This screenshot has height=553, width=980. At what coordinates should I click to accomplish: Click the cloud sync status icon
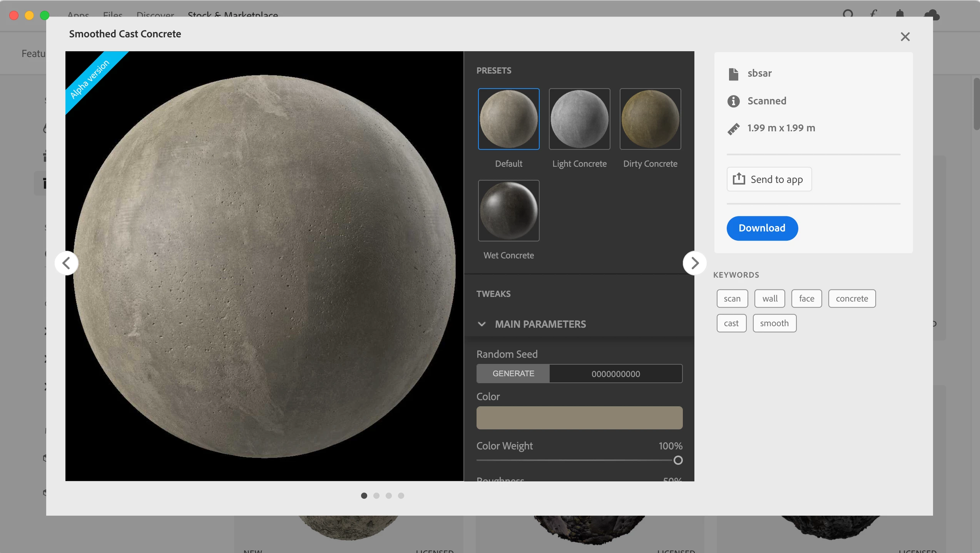[x=932, y=15]
